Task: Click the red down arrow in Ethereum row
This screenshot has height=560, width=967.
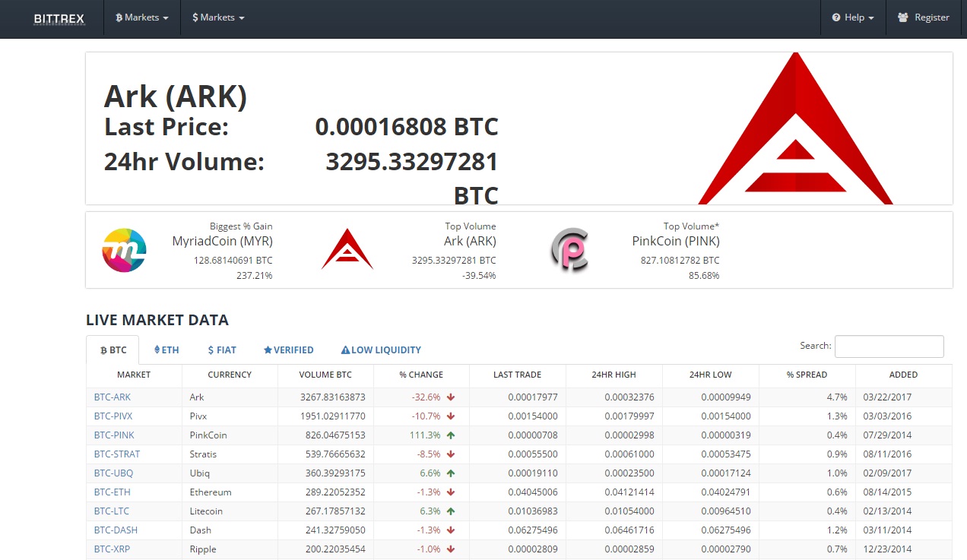Action: 451,492
